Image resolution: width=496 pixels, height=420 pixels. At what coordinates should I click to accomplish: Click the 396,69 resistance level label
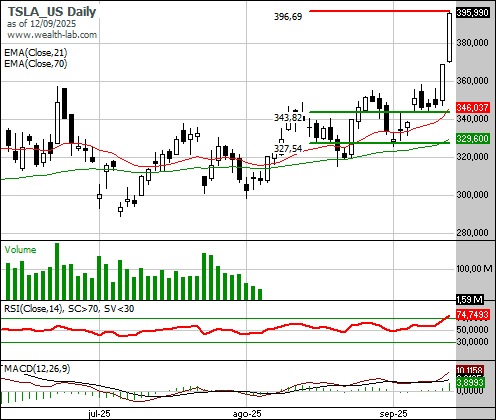point(288,17)
